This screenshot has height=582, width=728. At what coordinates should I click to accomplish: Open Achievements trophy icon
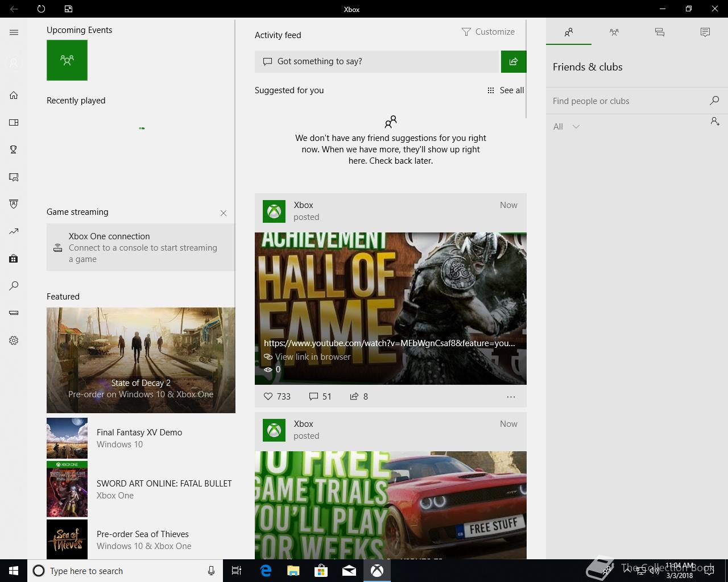point(14,149)
